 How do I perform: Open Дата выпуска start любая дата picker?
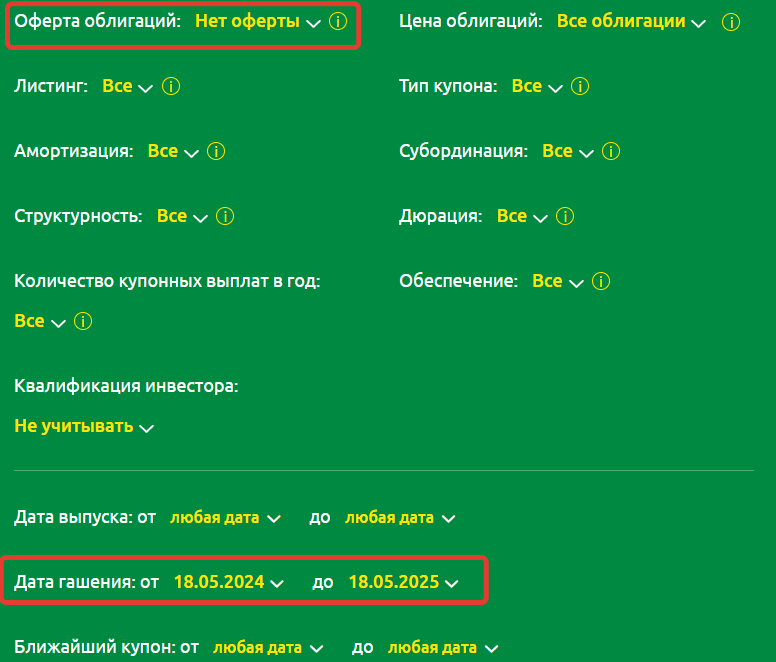224,518
